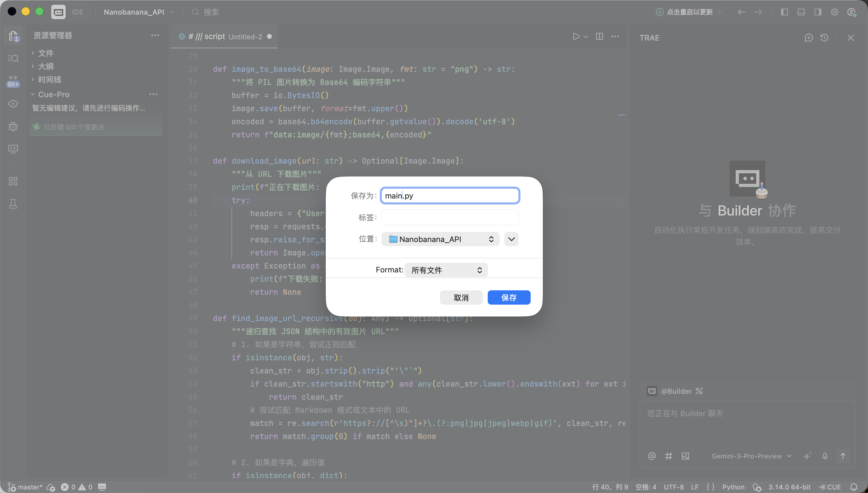Open the Format 所有文件 dropdown
Screen dimensions: 868x493
(446, 270)
